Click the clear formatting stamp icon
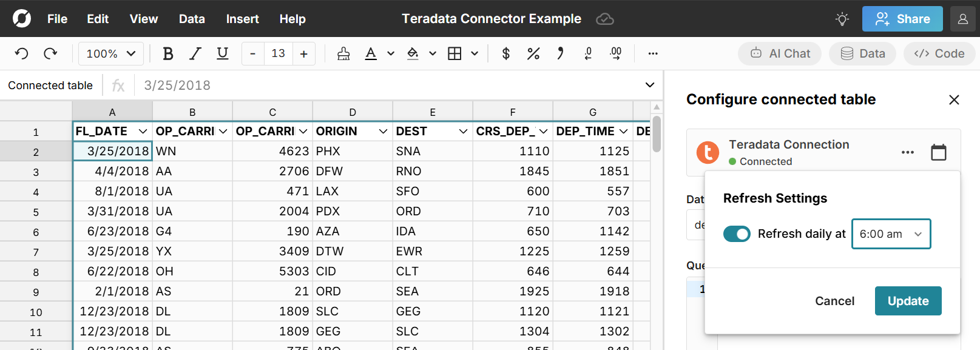Image resolution: width=980 pixels, height=350 pixels. 343,53
